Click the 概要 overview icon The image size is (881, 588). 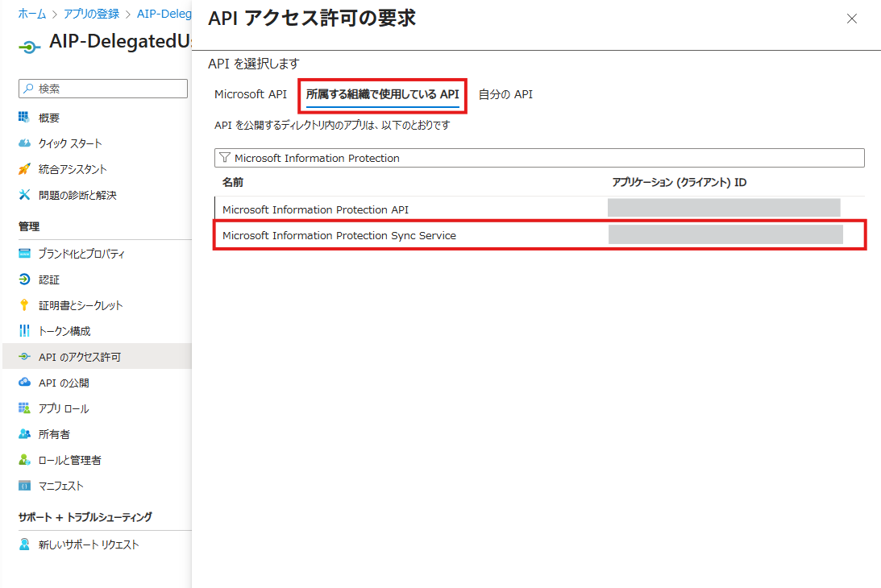(x=23, y=117)
